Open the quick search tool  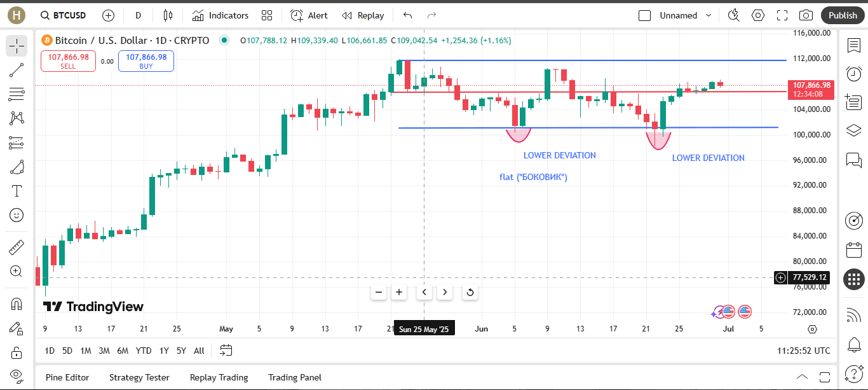click(734, 15)
